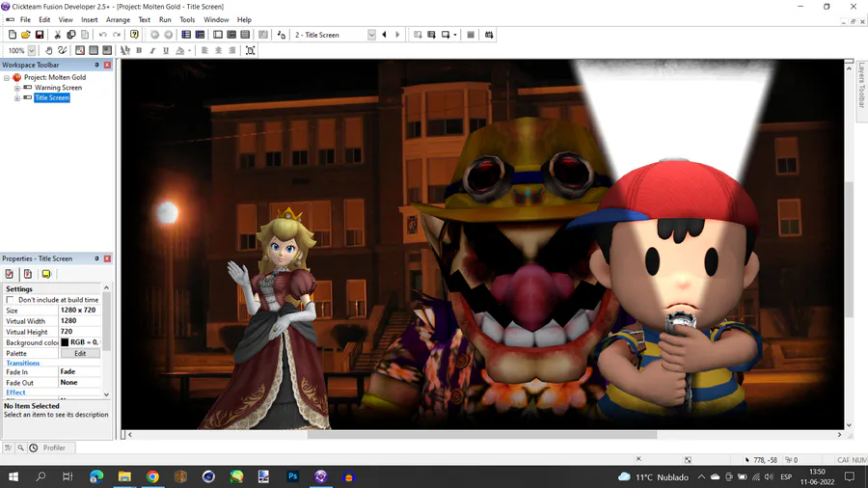
Task: Open the Arrange menu
Action: pos(118,19)
